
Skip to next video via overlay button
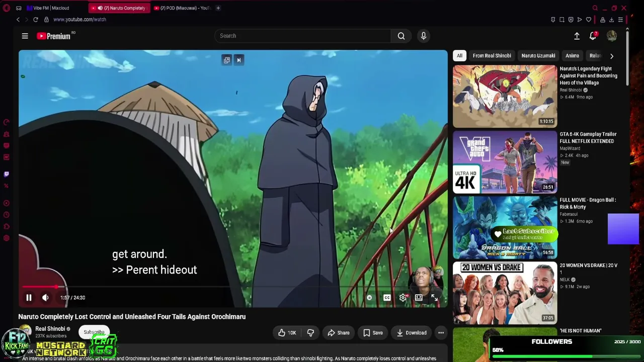[239, 60]
